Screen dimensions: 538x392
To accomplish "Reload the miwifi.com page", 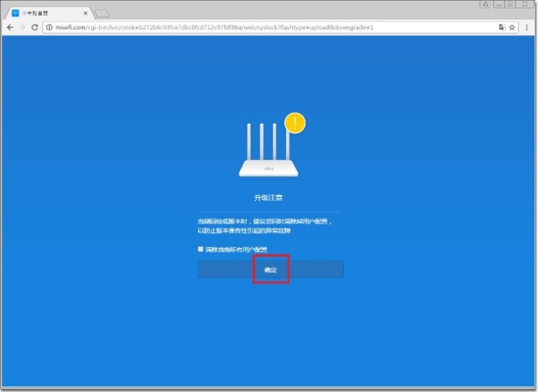I will pos(35,27).
